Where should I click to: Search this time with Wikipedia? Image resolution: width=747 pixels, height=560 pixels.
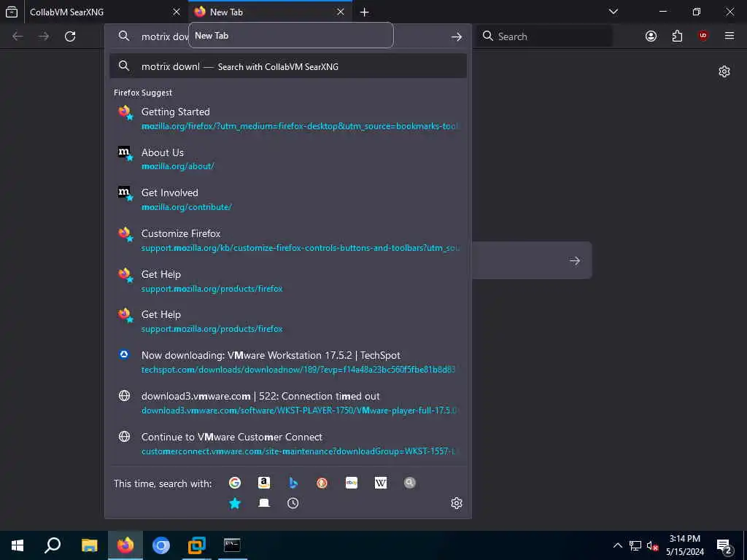[381, 483]
